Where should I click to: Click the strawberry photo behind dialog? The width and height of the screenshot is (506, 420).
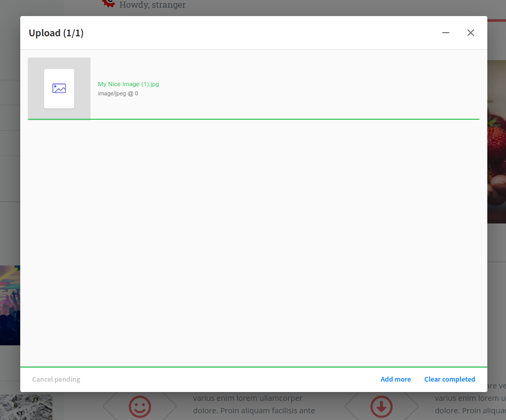point(497,142)
